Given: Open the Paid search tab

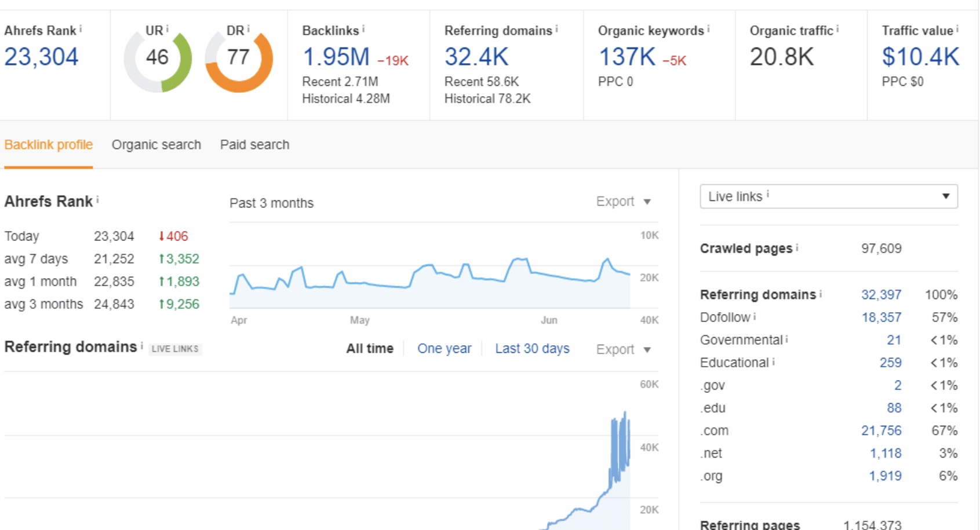Looking at the screenshot, I should 254,145.
